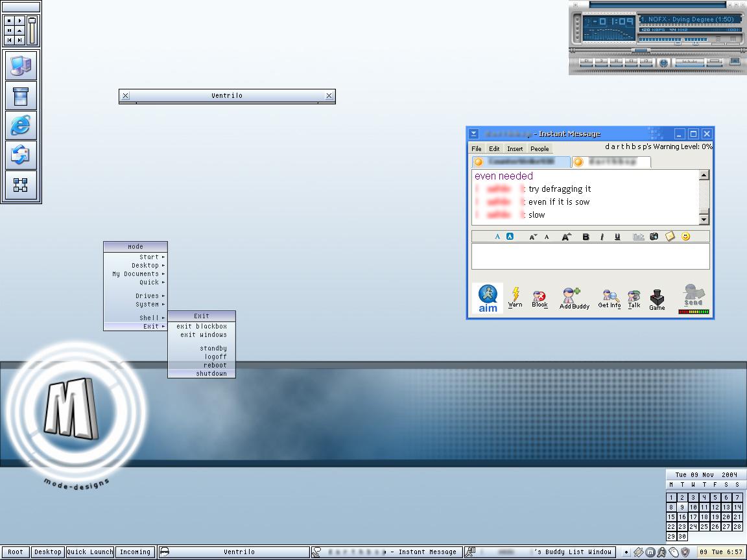This screenshot has height=560, width=747.
Task: Expand the Desktop submenu in Mode menu
Action: (136, 266)
